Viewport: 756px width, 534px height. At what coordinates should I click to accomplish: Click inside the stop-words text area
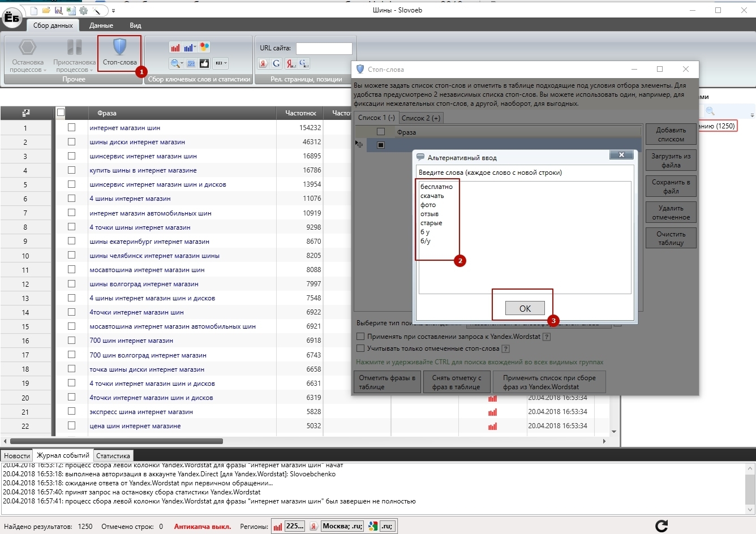(x=525, y=238)
